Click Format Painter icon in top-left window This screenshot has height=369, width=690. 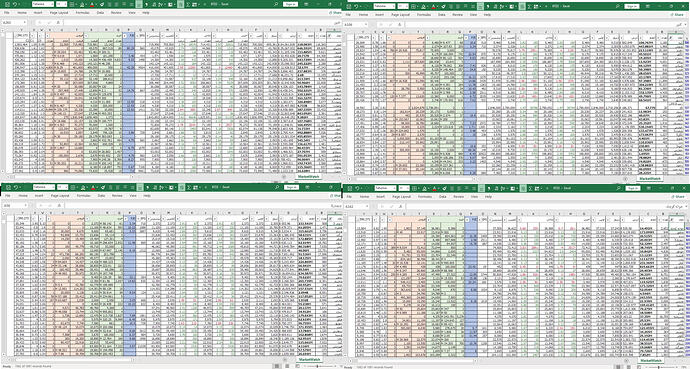click(x=102, y=4)
